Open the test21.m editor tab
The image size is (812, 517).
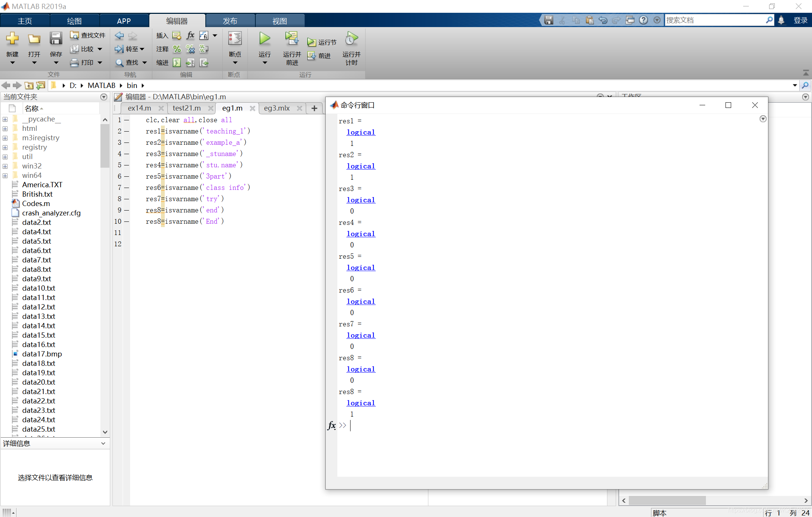pyautogui.click(x=187, y=108)
